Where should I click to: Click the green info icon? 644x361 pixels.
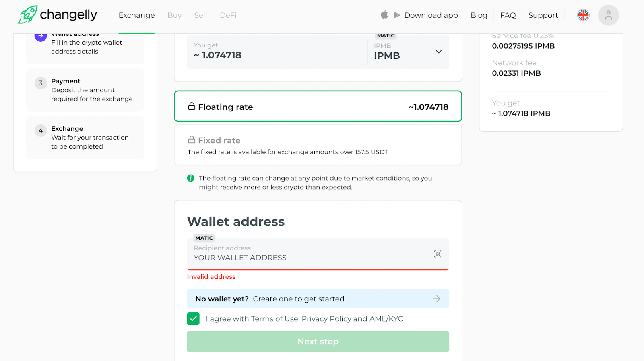tap(191, 178)
